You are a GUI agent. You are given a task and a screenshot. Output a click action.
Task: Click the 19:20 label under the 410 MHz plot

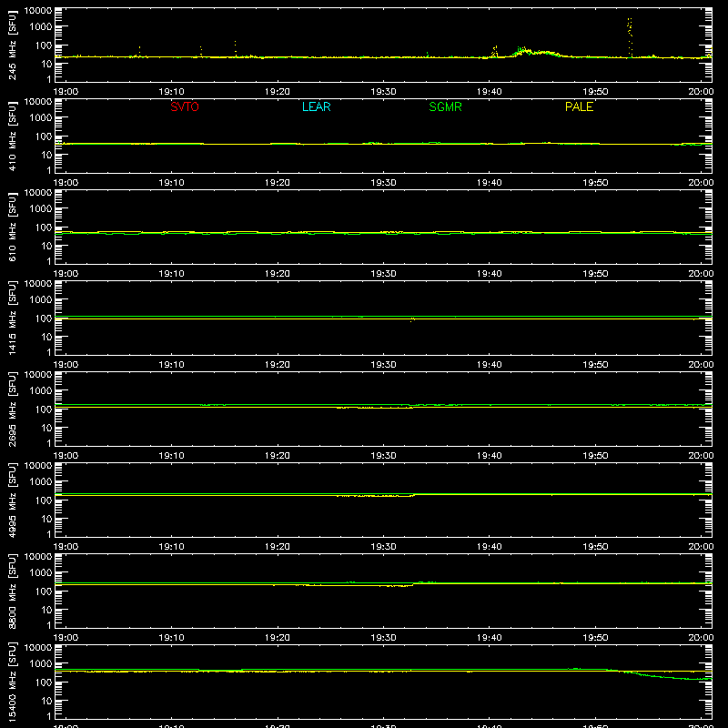[x=278, y=183]
